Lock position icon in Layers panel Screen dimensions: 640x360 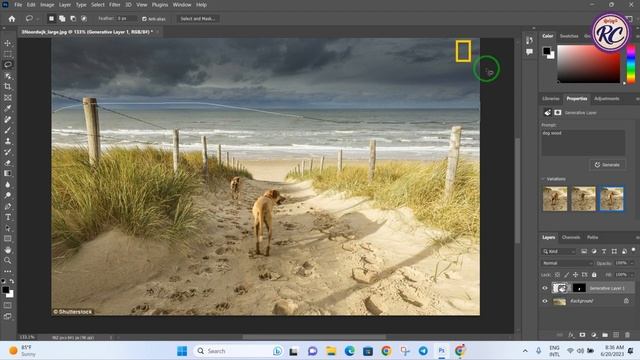point(576,275)
